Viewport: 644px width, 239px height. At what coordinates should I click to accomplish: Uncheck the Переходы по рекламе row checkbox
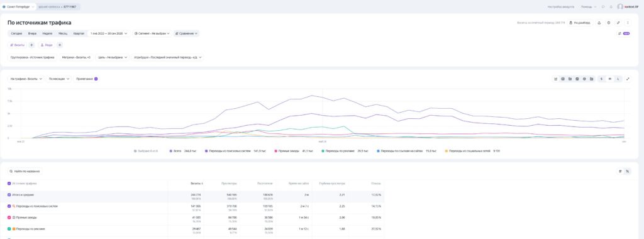pyautogui.click(x=9, y=229)
